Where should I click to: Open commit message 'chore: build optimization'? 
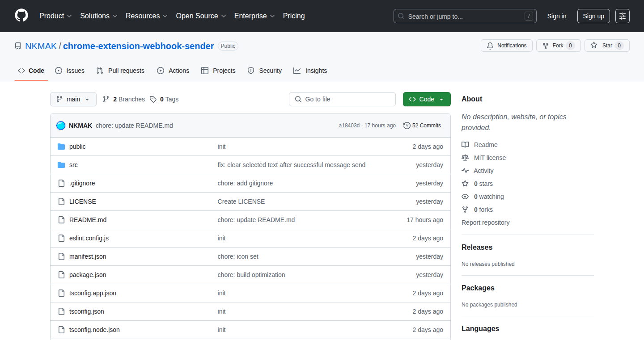(251, 275)
